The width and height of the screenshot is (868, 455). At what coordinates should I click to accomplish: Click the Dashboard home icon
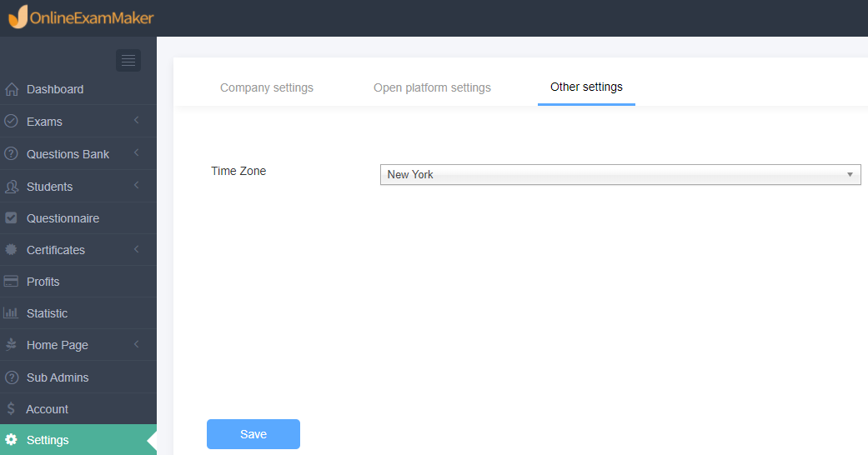[12, 89]
